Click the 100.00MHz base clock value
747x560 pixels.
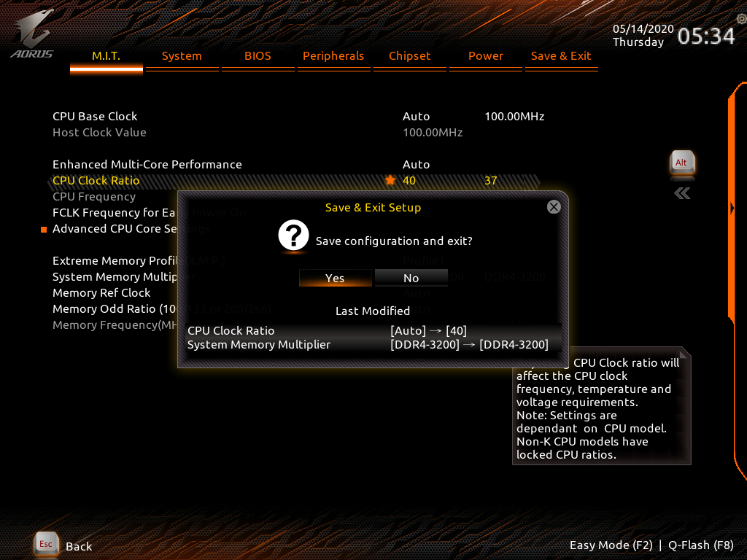point(514,116)
